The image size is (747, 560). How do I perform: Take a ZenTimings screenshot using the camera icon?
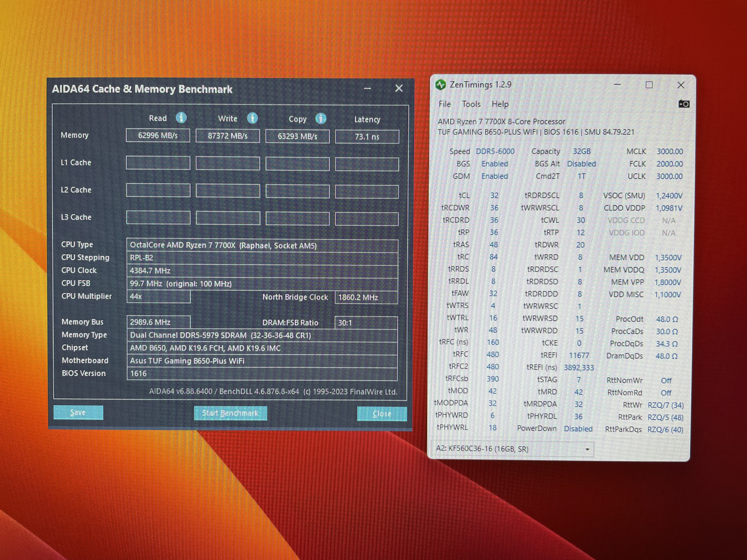[x=684, y=104]
